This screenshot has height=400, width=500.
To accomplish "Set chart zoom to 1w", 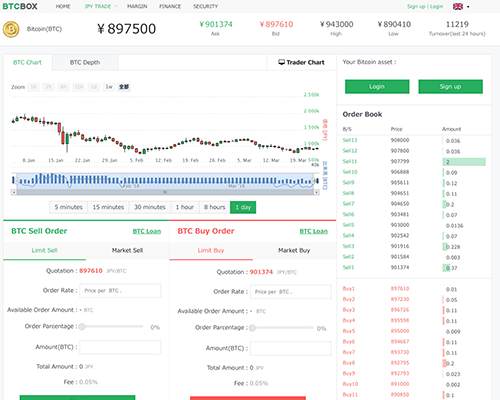I will (x=109, y=87).
